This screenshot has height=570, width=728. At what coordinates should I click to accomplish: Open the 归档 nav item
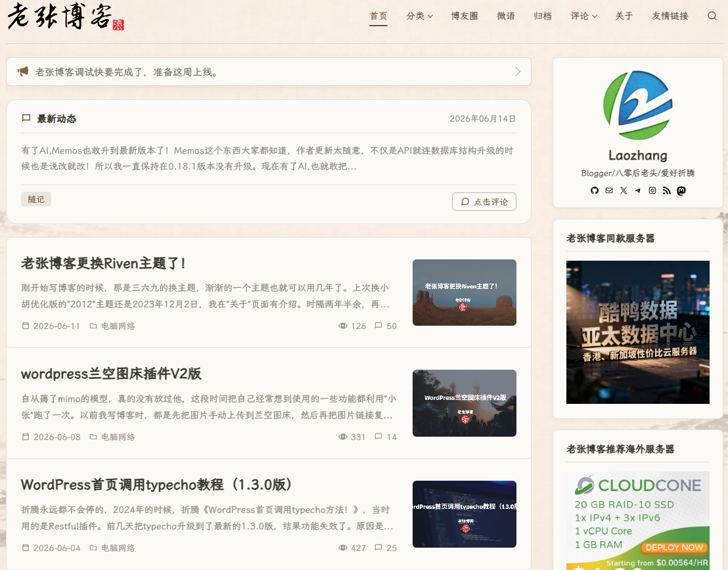coord(542,16)
